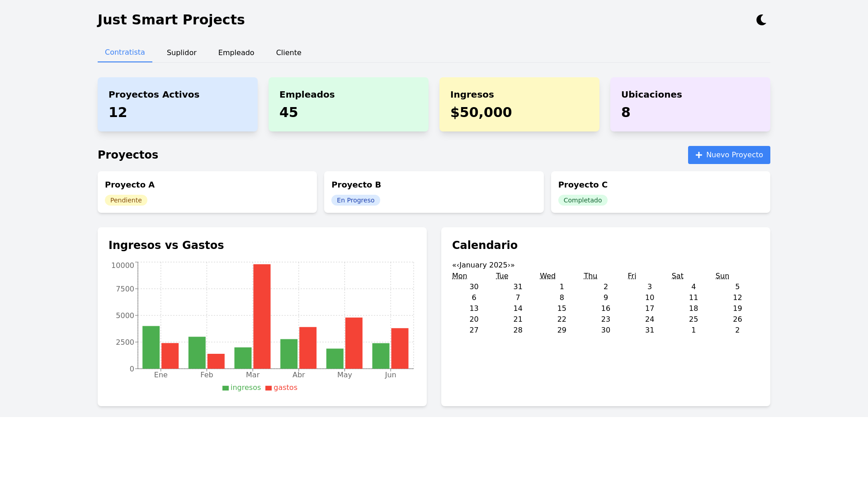Viewport: 868px width, 488px height.
Task: Open the Cliente tab
Action: (x=289, y=52)
